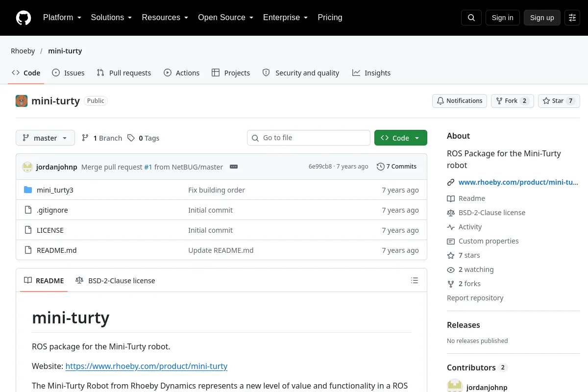Click 'Fix building order' commit message
This screenshot has width=588, height=392.
pyautogui.click(x=217, y=190)
